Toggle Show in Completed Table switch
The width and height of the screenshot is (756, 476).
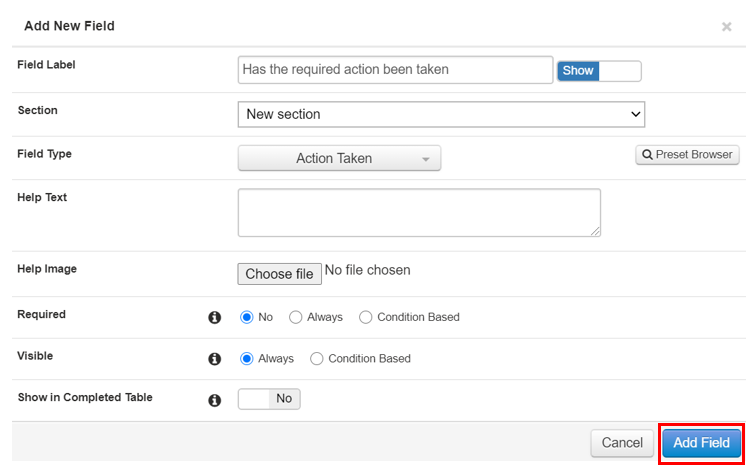pos(269,398)
